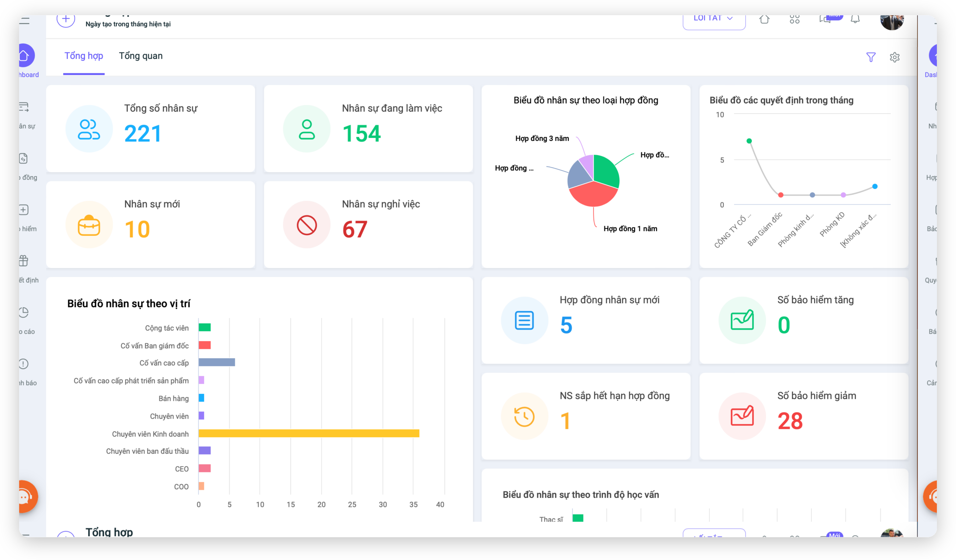Image resolution: width=956 pixels, height=560 pixels.
Task: Open the Nhân sự nghỉ việc card
Action: click(368, 224)
